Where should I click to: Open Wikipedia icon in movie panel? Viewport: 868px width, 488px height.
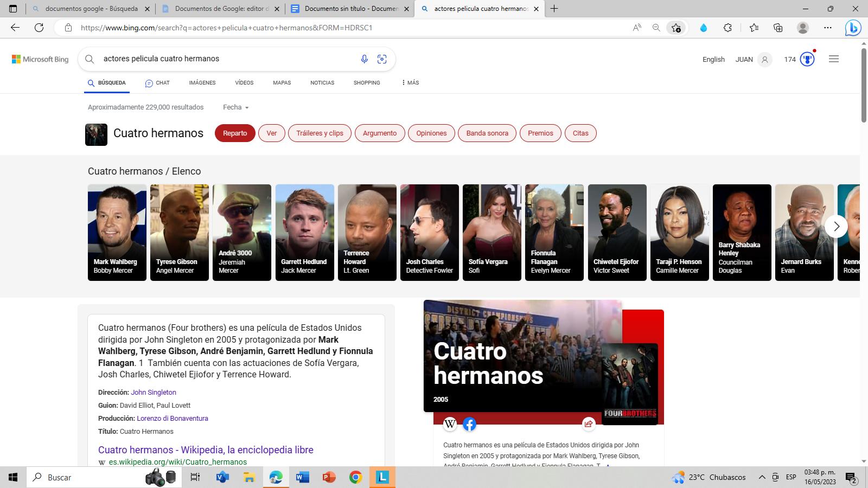click(x=450, y=424)
